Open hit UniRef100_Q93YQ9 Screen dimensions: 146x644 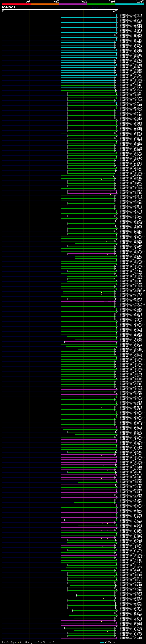[x=131, y=22]
